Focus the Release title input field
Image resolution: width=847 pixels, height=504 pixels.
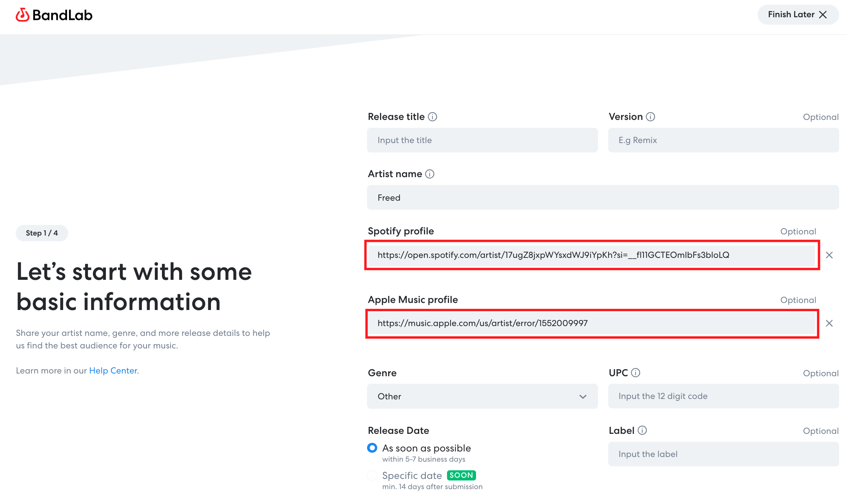(x=482, y=140)
